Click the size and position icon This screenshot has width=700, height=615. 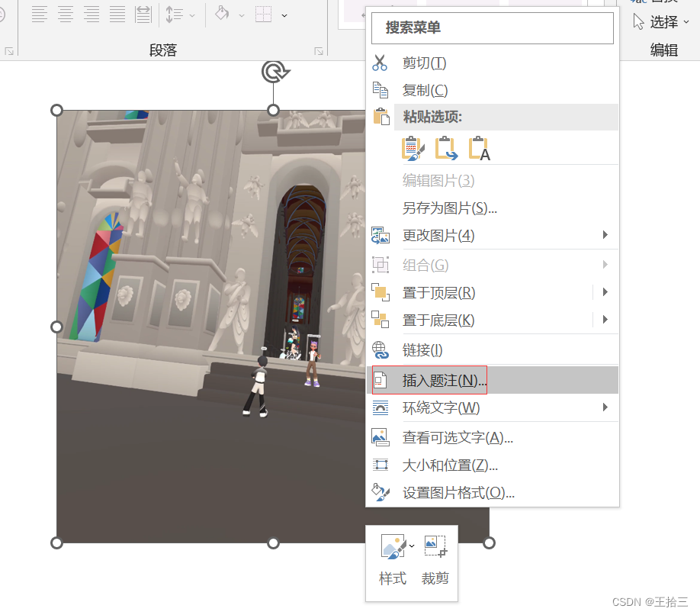click(381, 465)
